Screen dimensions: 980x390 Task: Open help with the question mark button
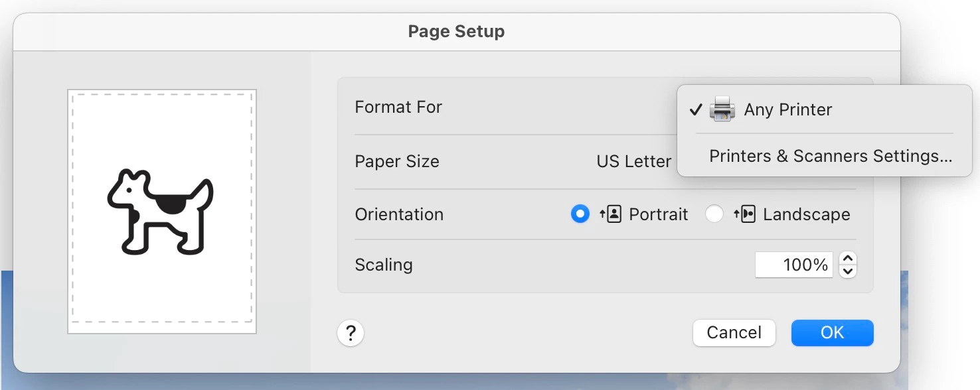click(351, 333)
